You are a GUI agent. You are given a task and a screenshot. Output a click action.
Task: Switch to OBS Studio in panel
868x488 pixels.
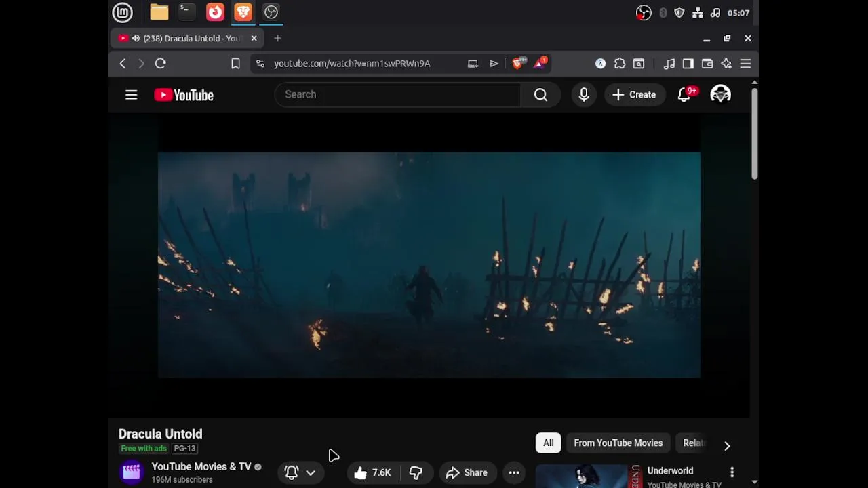(x=271, y=12)
